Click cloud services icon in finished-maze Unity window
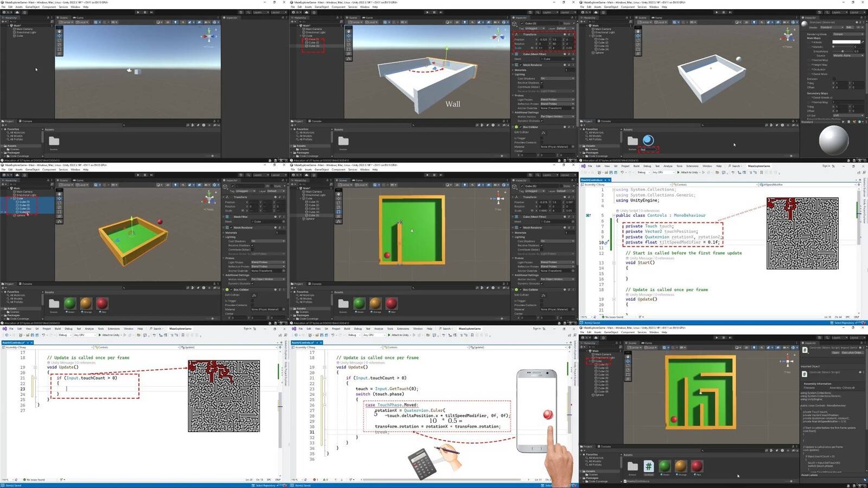The width and height of the screenshot is (868, 488). (x=596, y=338)
